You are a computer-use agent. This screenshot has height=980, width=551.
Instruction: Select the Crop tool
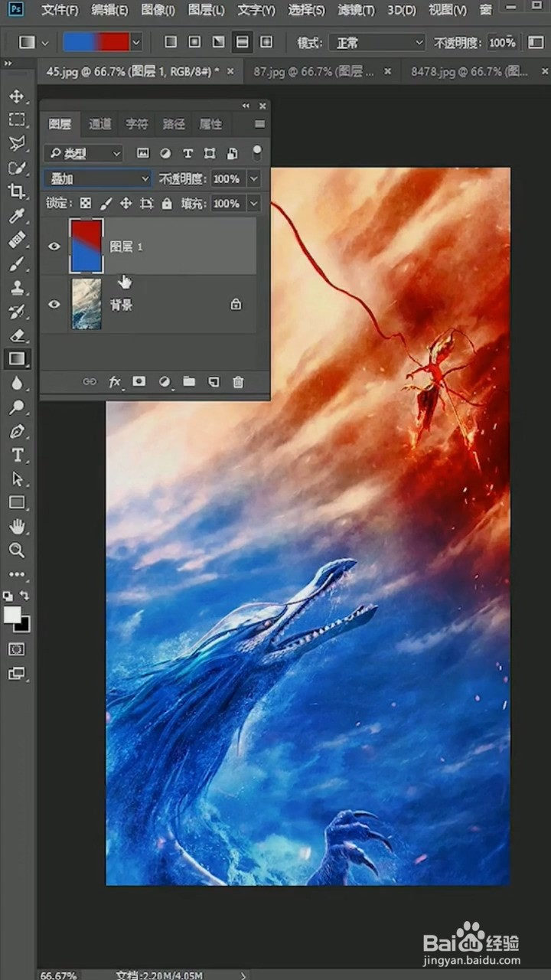17,191
